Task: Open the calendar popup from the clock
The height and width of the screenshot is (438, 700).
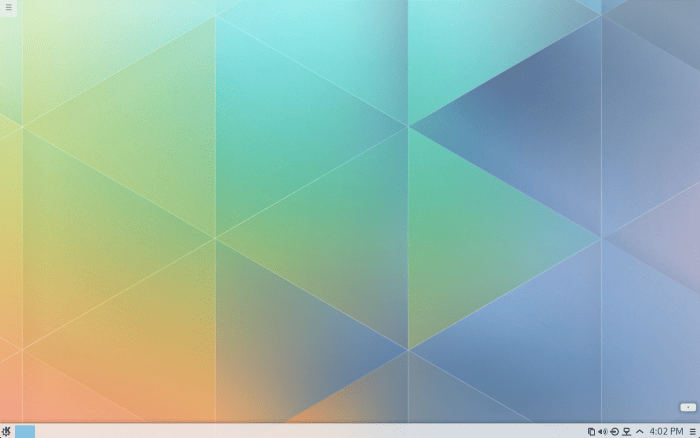Action: (666, 431)
